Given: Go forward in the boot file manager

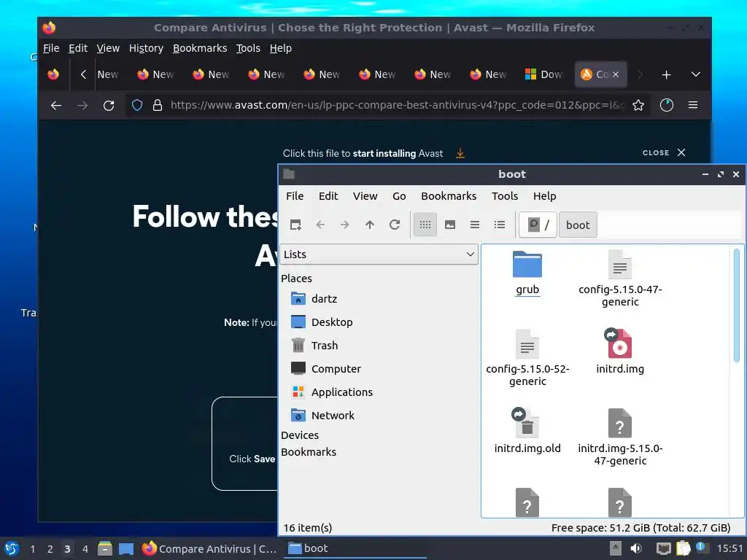Looking at the screenshot, I should 345,225.
